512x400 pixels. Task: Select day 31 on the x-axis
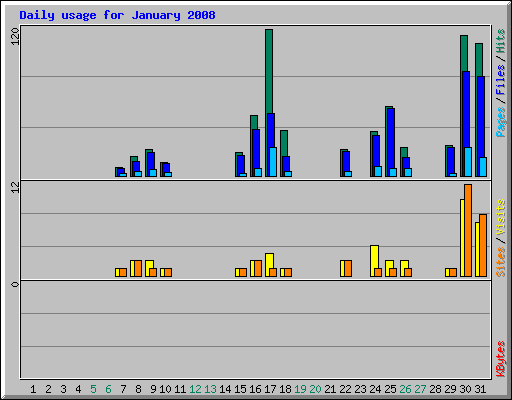click(480, 389)
